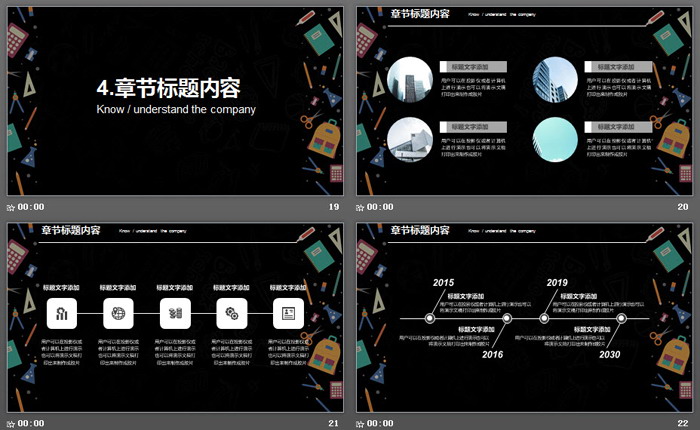Viewport: 700px width, 430px height.
Task: Click the '章节标题内容' header on slide 21
Action: point(71,231)
